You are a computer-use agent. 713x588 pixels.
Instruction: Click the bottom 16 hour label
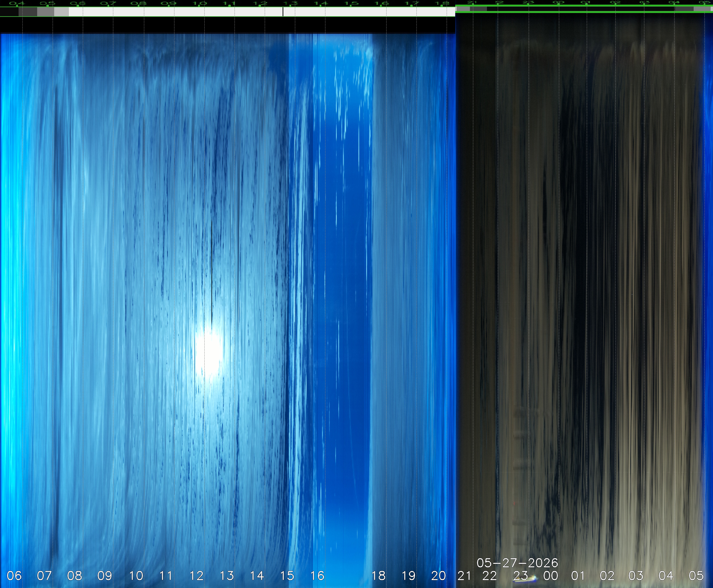pos(317,575)
